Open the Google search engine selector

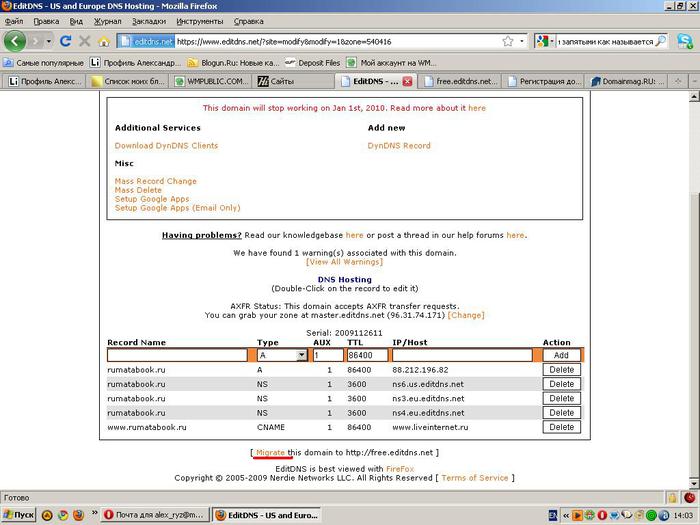[545, 42]
